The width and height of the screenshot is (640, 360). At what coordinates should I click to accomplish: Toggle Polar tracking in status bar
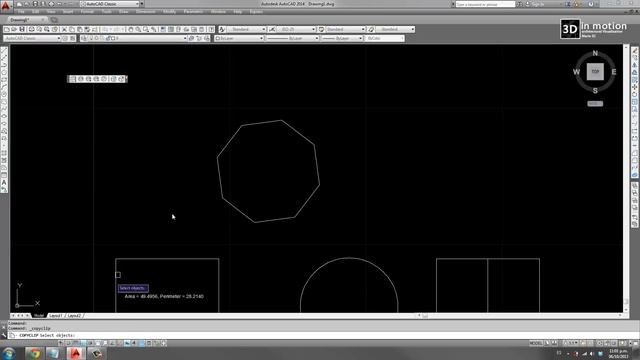(x=90, y=343)
